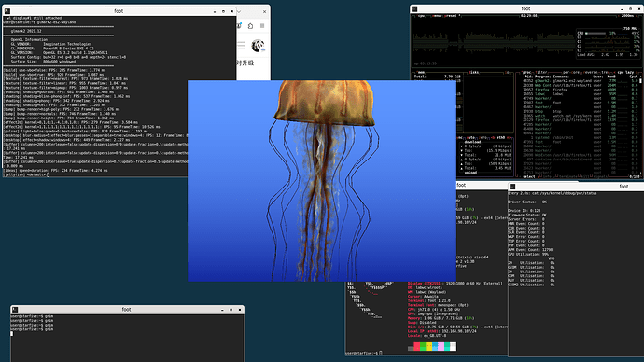Viewport: 644px width, 362px height.
Task: Toggle btop 'reverse' sorting option
Action: [590, 72]
